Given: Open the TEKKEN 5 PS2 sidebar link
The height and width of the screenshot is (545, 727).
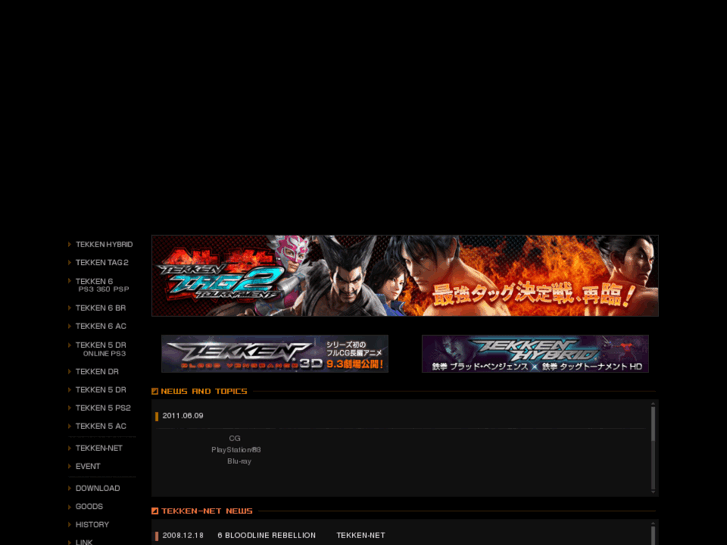Looking at the screenshot, I should click(x=103, y=408).
